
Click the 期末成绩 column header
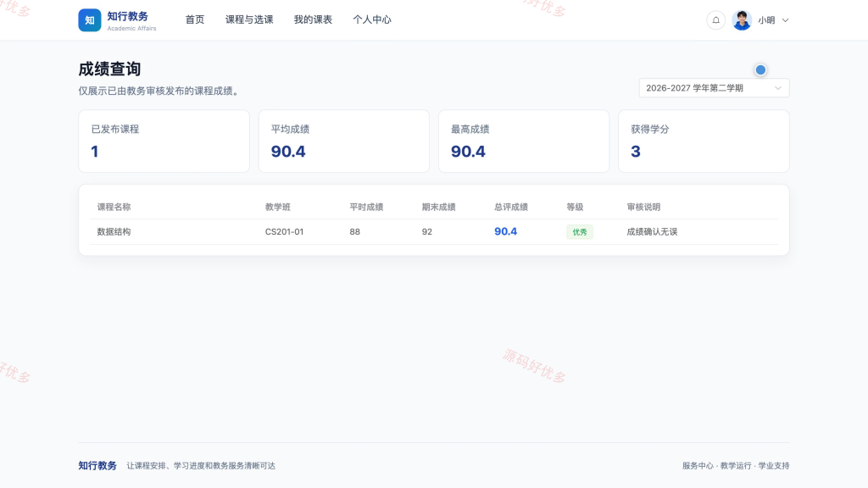(438, 207)
